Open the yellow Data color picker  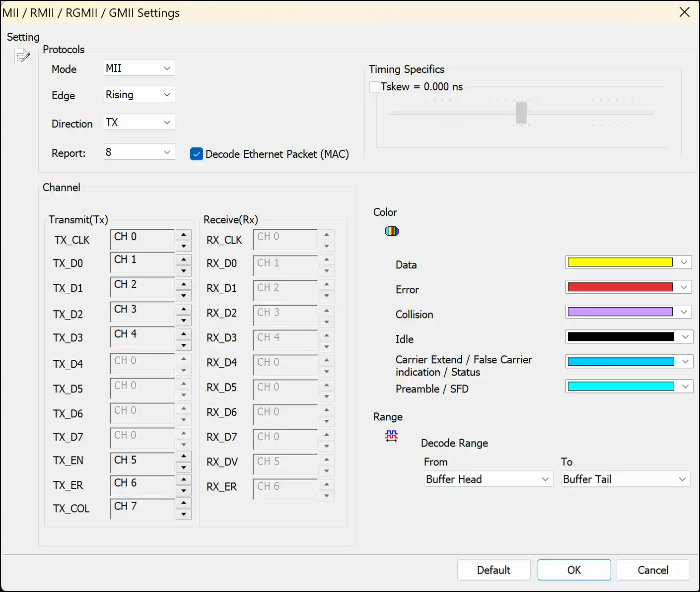[628, 263]
